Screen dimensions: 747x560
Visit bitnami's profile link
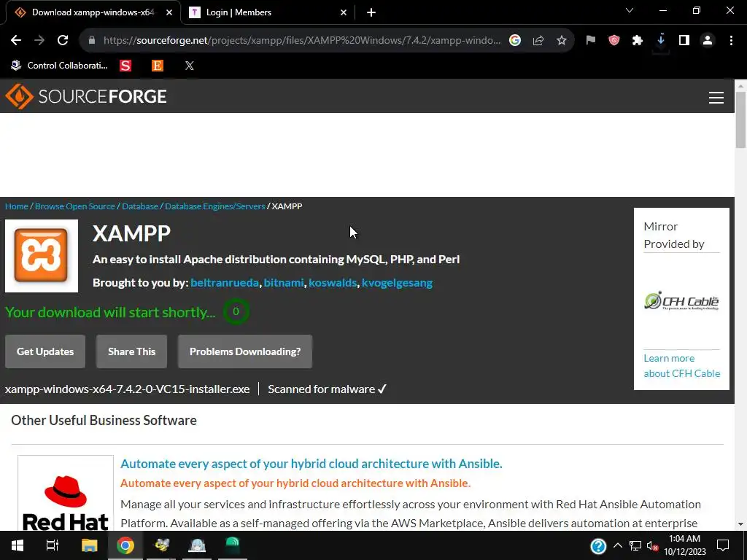(284, 283)
